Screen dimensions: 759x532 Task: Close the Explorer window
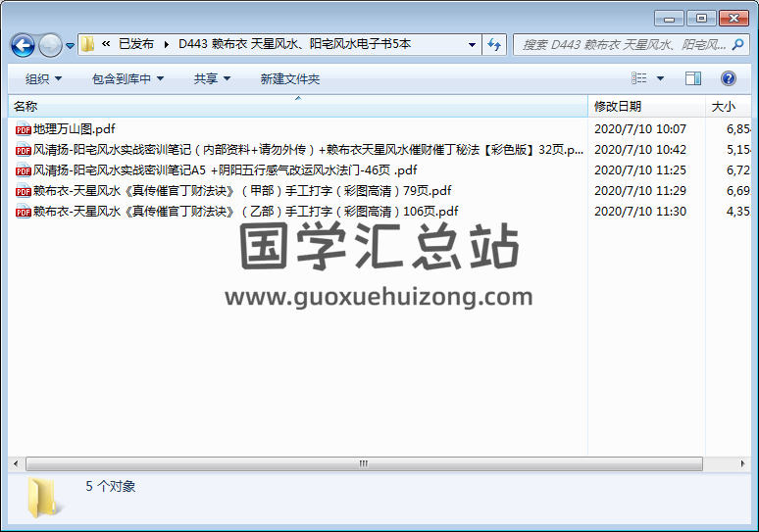[x=734, y=19]
